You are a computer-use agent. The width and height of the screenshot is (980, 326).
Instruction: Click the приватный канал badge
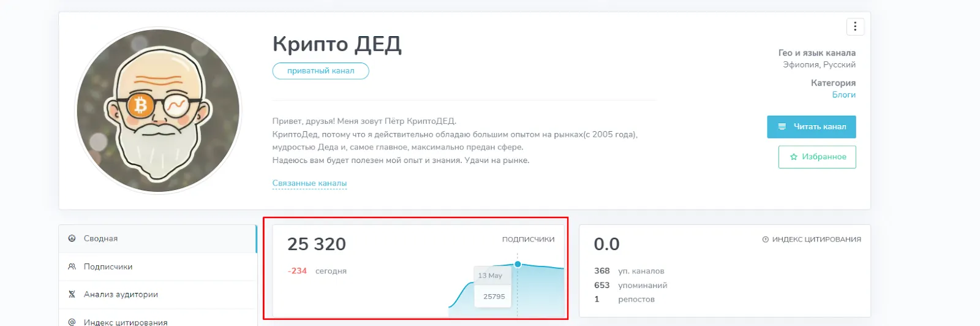click(321, 71)
